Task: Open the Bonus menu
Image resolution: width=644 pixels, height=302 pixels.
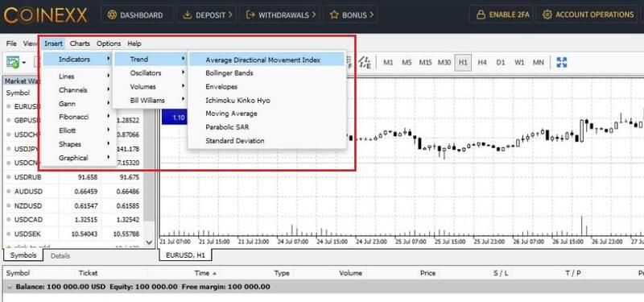Action: tap(351, 15)
